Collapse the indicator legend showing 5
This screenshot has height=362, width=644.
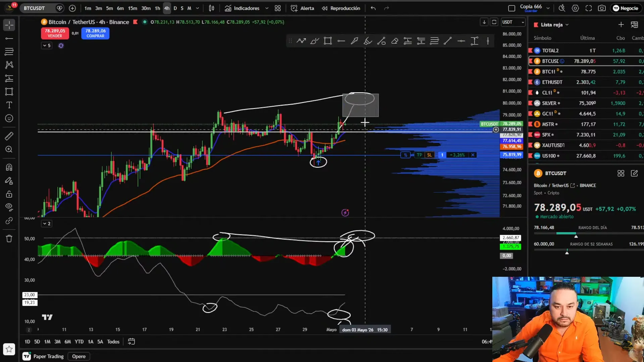[x=47, y=46]
